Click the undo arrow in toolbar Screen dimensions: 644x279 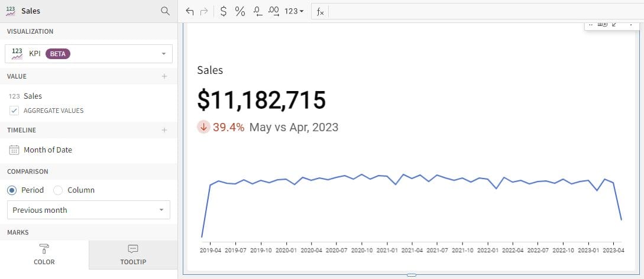(x=190, y=11)
